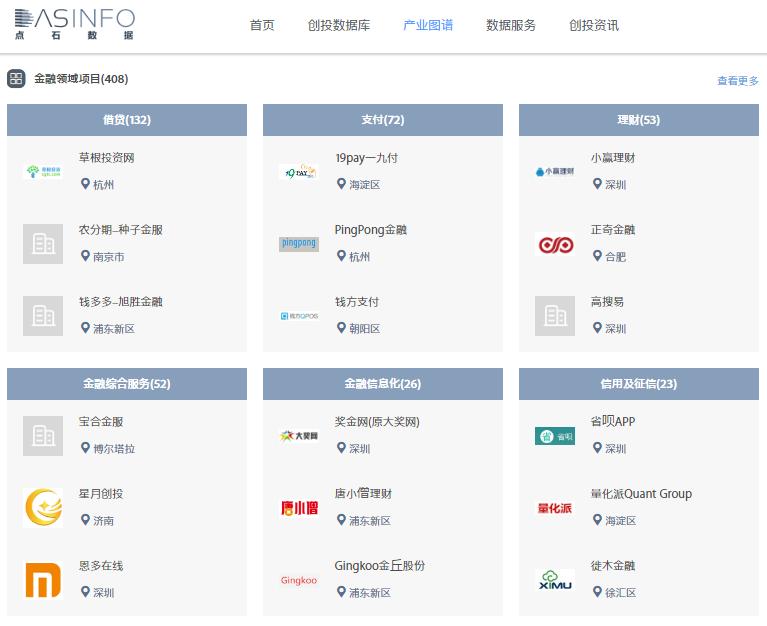Click the XIMU cloud logo

pyautogui.click(x=555, y=580)
